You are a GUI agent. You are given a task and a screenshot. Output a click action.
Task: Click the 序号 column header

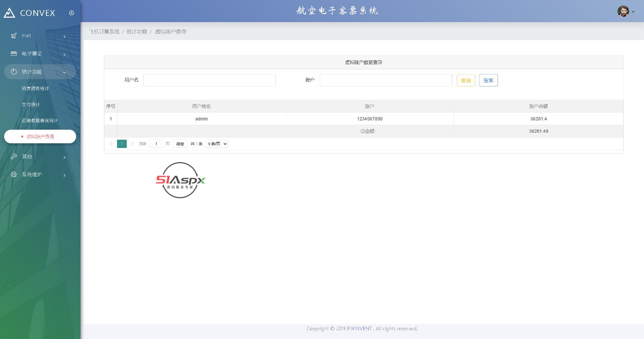click(x=111, y=106)
